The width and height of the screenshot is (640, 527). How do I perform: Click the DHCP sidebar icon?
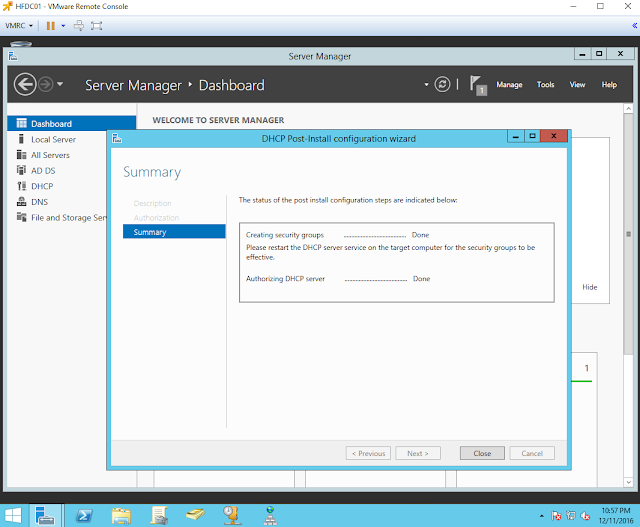[22, 186]
